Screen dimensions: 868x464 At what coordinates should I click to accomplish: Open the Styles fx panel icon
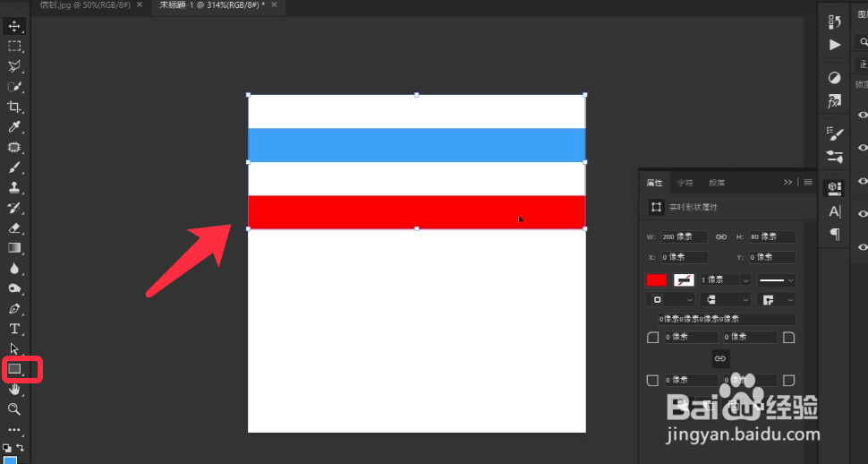tap(834, 101)
